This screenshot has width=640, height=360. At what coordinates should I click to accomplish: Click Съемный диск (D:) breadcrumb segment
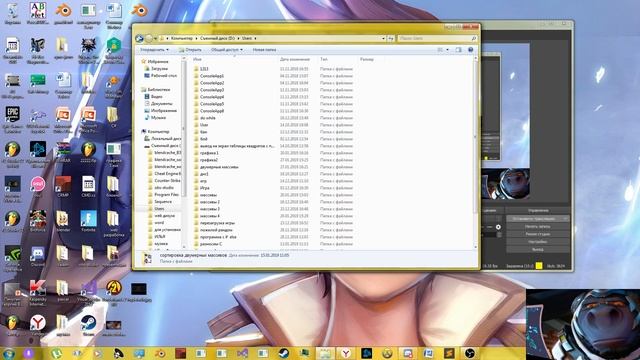coord(217,38)
